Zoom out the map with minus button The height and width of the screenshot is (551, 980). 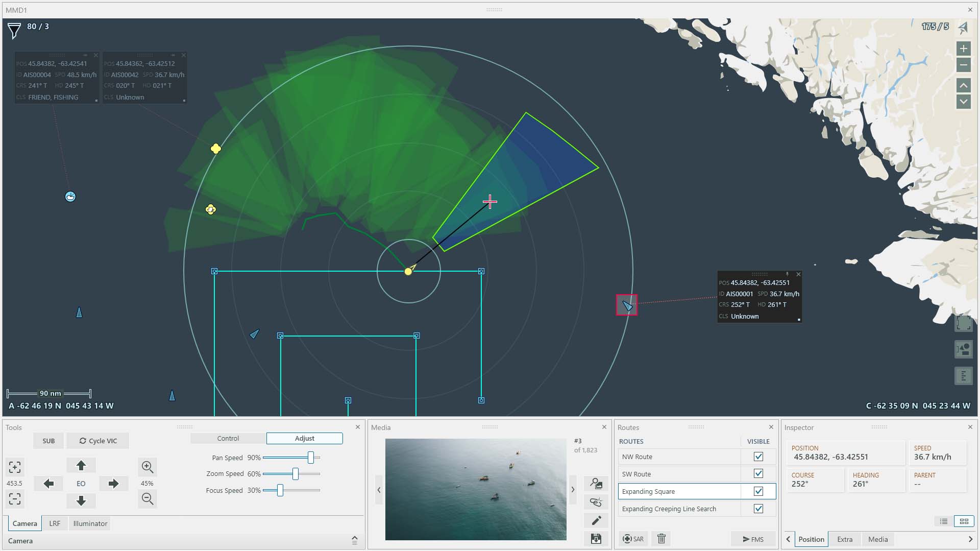tap(963, 65)
